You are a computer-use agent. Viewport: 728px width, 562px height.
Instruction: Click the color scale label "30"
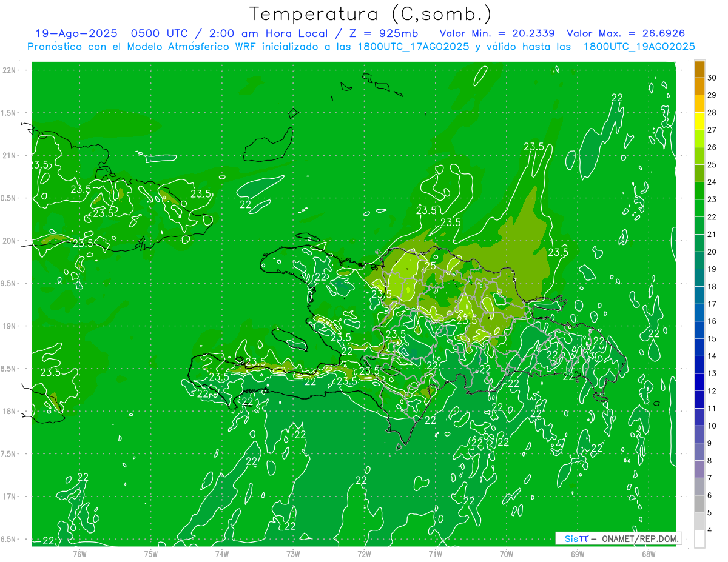pos(712,78)
